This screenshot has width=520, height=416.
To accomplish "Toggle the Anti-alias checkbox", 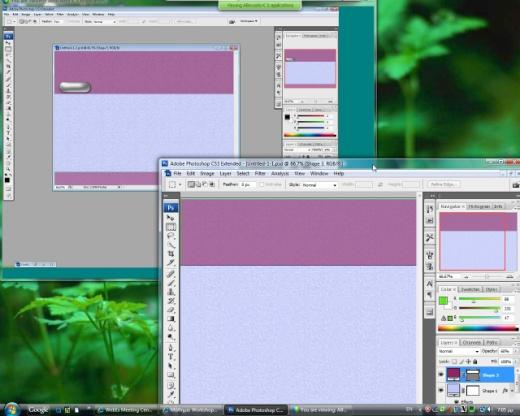I will [x=262, y=184].
